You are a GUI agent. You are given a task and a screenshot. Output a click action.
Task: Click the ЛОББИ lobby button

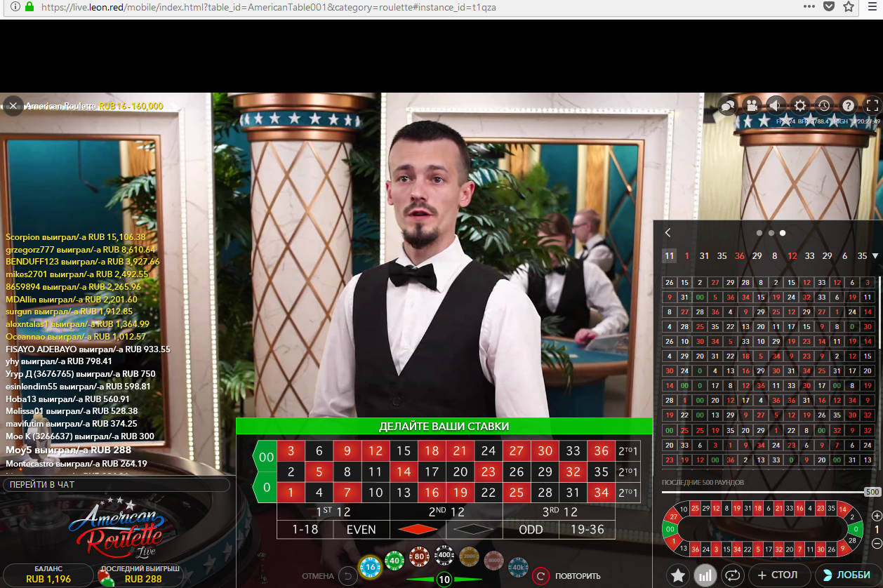(847, 575)
